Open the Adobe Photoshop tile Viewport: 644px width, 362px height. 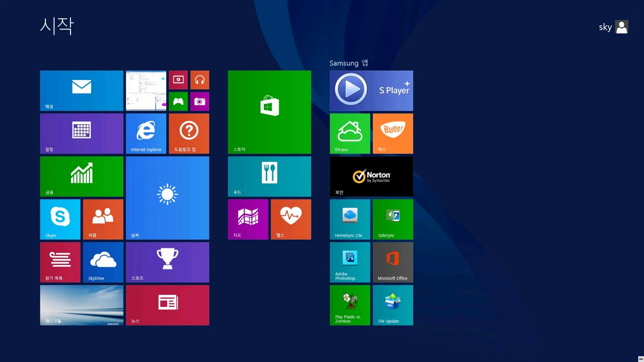[x=350, y=262]
